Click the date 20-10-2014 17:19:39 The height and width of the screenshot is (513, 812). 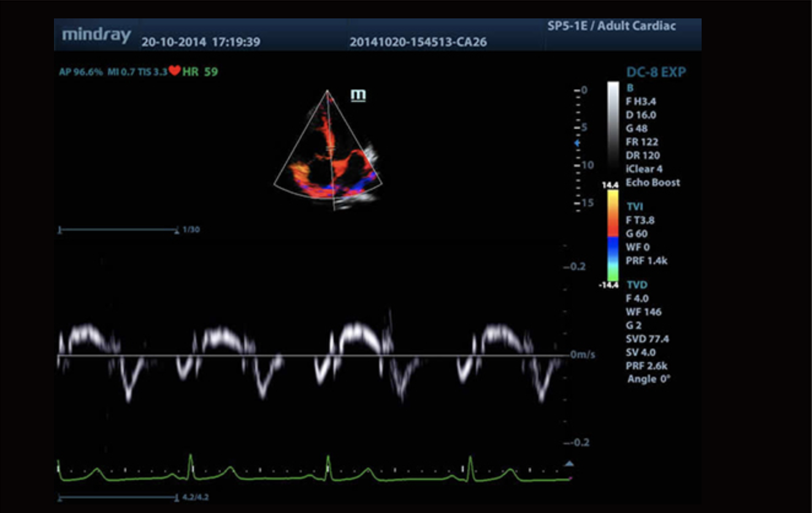(201, 42)
